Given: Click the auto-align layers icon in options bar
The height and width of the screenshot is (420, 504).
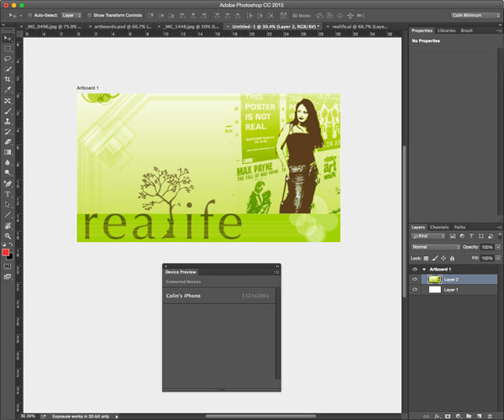Looking at the screenshot, I should tap(284, 15).
